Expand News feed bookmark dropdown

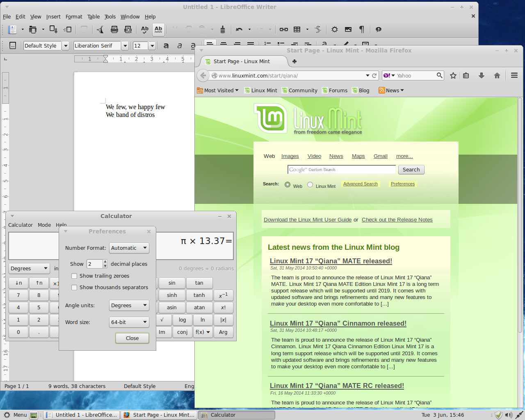pos(391,90)
